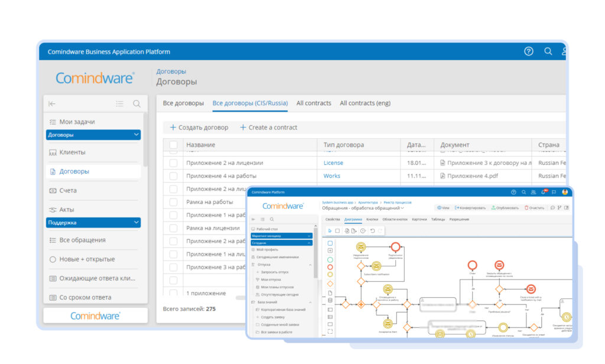The image size is (605, 364).
Task: Click the Create a contract button
Action: (269, 128)
